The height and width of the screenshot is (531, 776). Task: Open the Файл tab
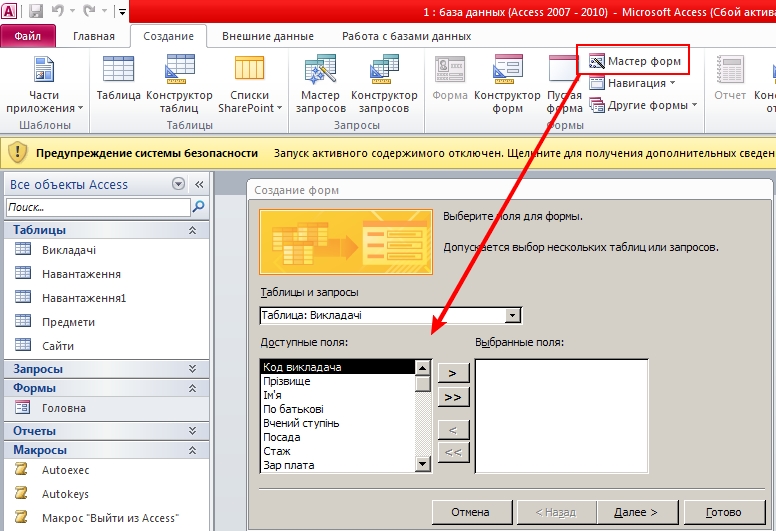[x=28, y=36]
